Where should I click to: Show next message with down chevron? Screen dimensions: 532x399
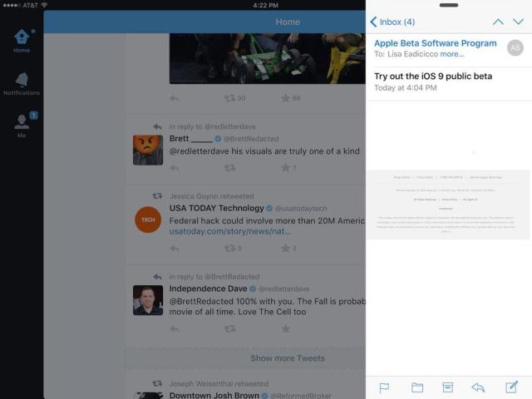coord(519,22)
